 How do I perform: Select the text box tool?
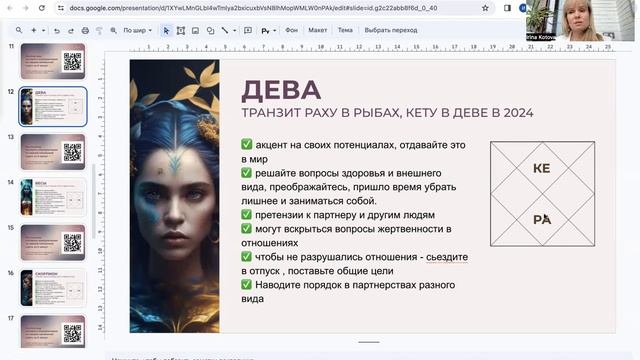click(180, 31)
